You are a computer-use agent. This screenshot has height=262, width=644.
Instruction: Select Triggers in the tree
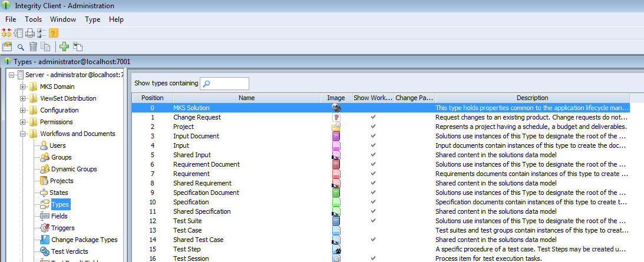[62, 228]
